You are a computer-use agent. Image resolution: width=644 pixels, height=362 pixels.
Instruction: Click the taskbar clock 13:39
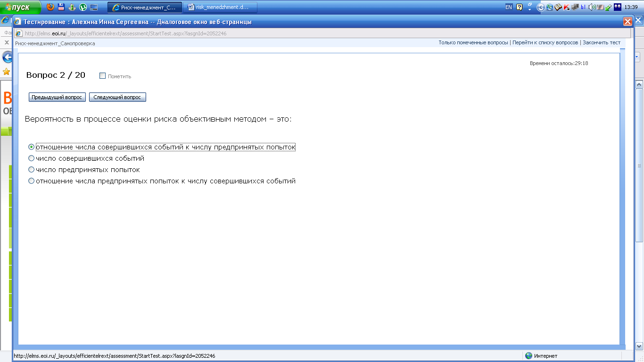(x=631, y=7)
